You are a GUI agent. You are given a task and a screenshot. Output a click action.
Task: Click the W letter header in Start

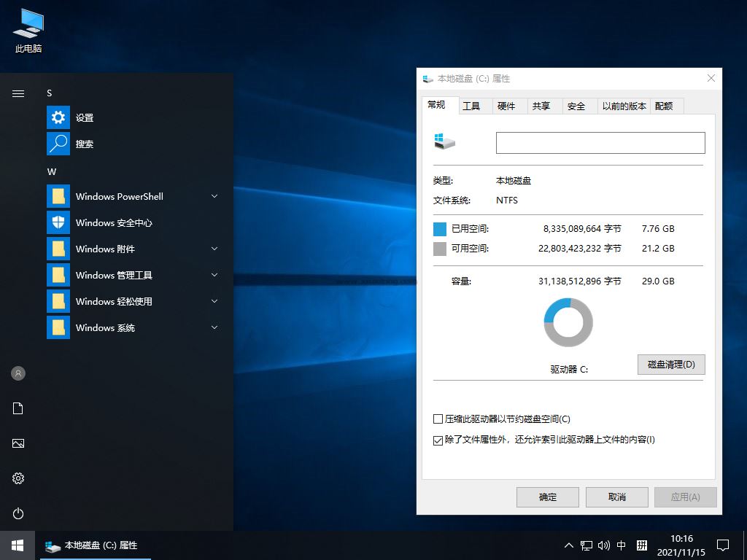pos(52,172)
